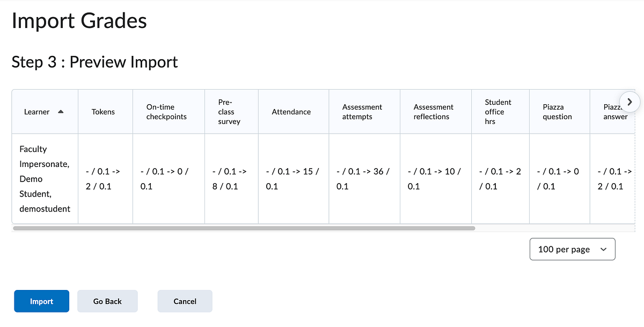Click the chevron inside the per-page selector

[603, 249]
